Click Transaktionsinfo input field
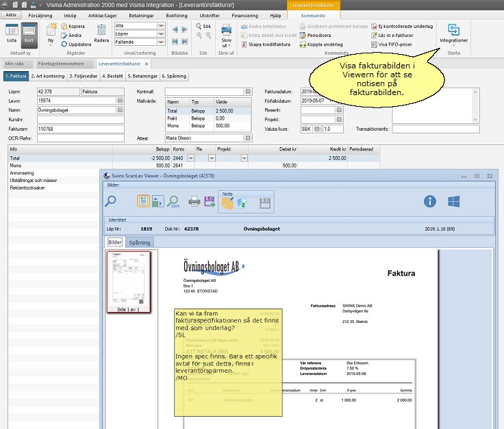 pyautogui.click(x=436, y=129)
